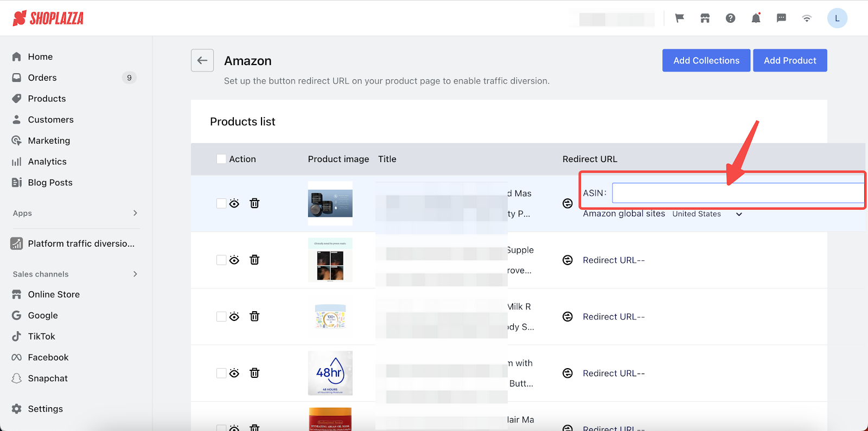The image size is (868, 431).
Task: Open the chat message icon
Action: tap(781, 18)
